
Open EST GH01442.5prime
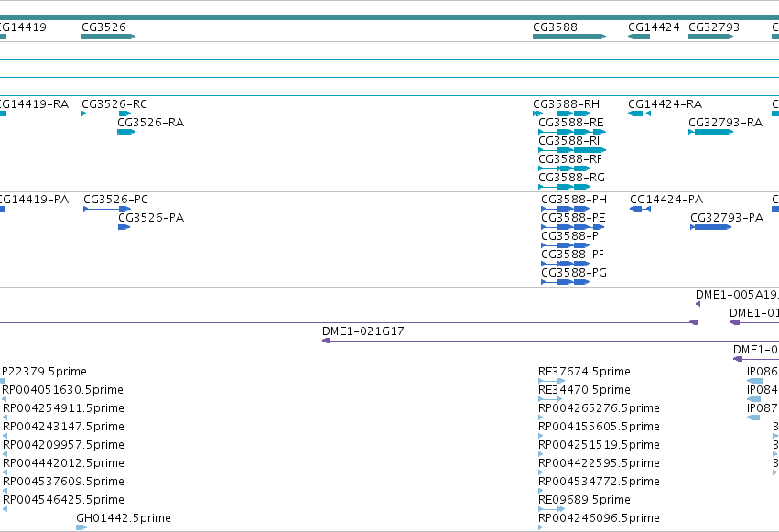coord(81,527)
